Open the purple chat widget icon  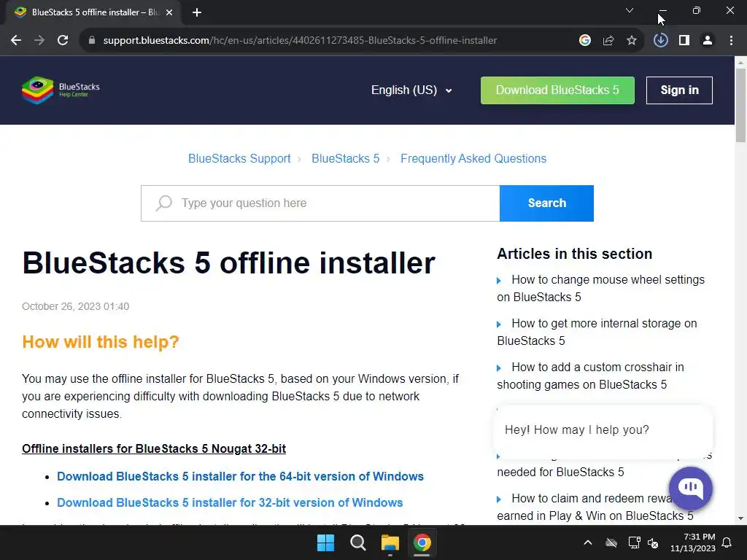click(x=691, y=488)
